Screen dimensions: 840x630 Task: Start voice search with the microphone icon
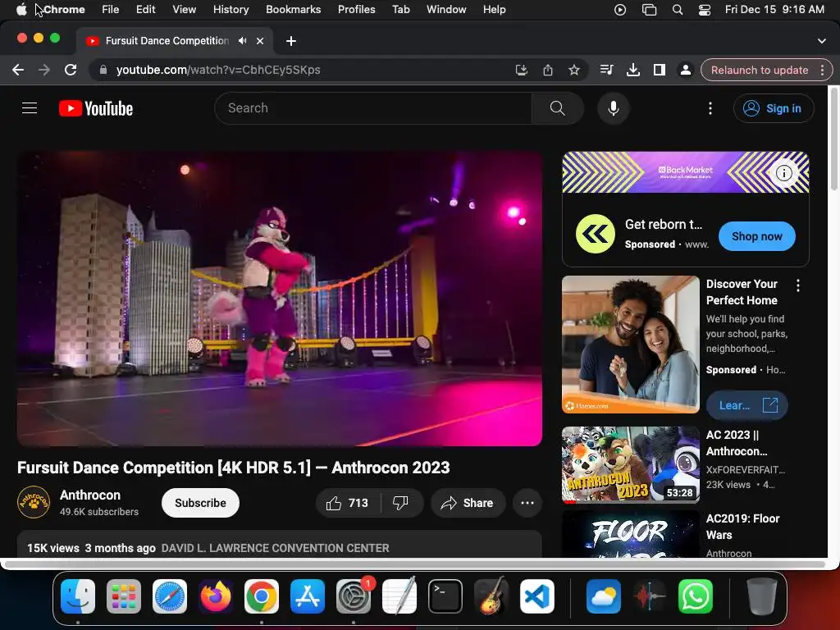614,108
